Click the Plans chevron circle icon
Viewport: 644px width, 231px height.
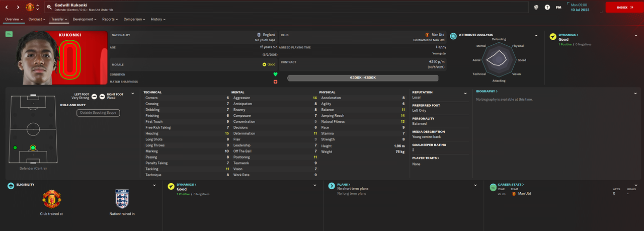332,186
